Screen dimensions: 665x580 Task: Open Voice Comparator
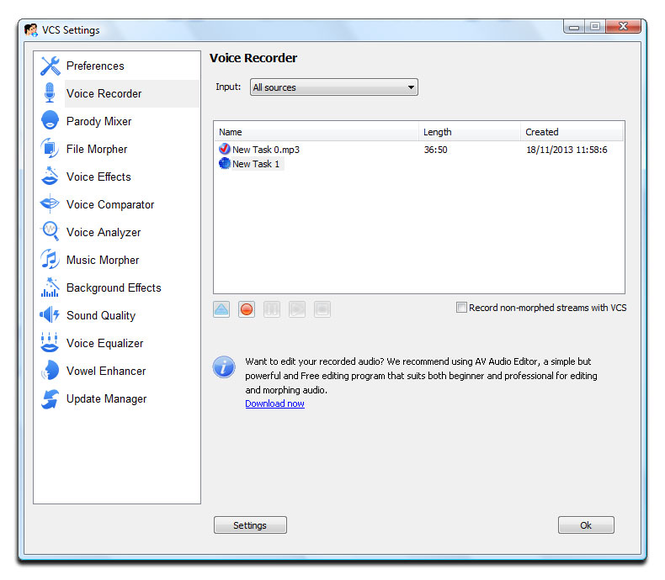pyautogui.click(x=110, y=205)
